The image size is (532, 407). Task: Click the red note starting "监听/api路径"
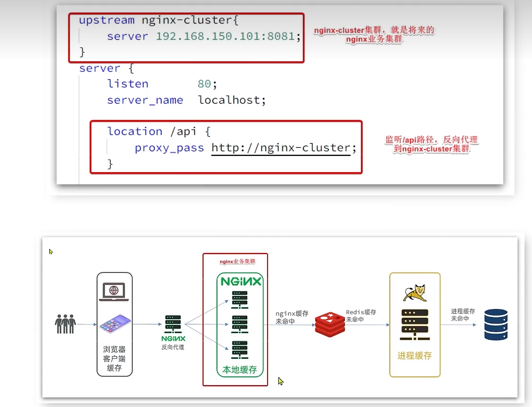(432, 144)
